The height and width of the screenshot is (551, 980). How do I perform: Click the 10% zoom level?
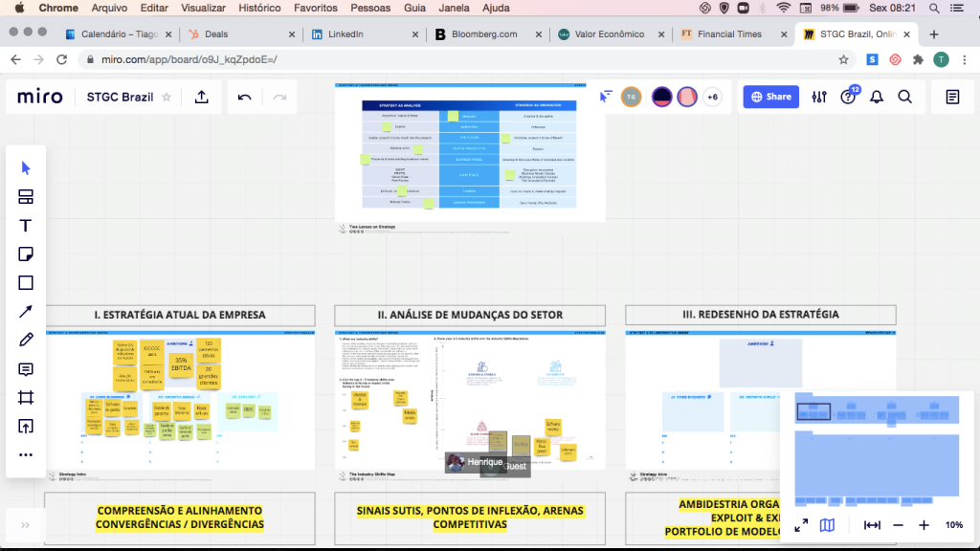click(953, 525)
